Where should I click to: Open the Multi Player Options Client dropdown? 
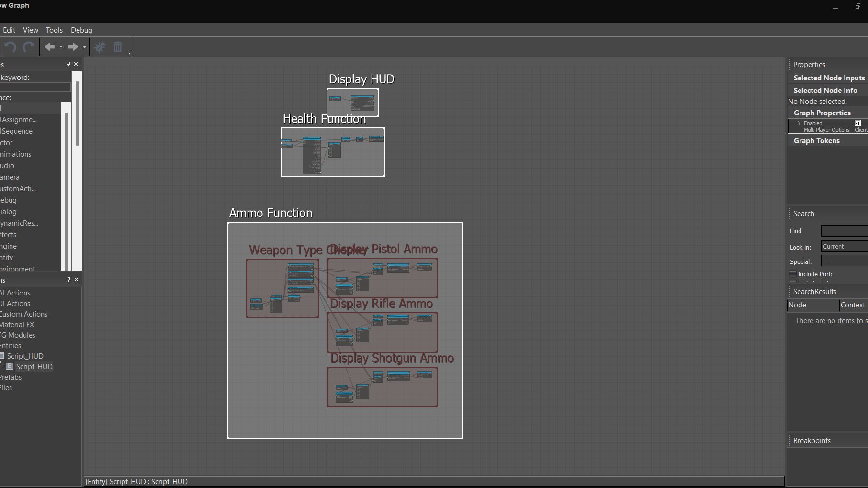(x=861, y=130)
